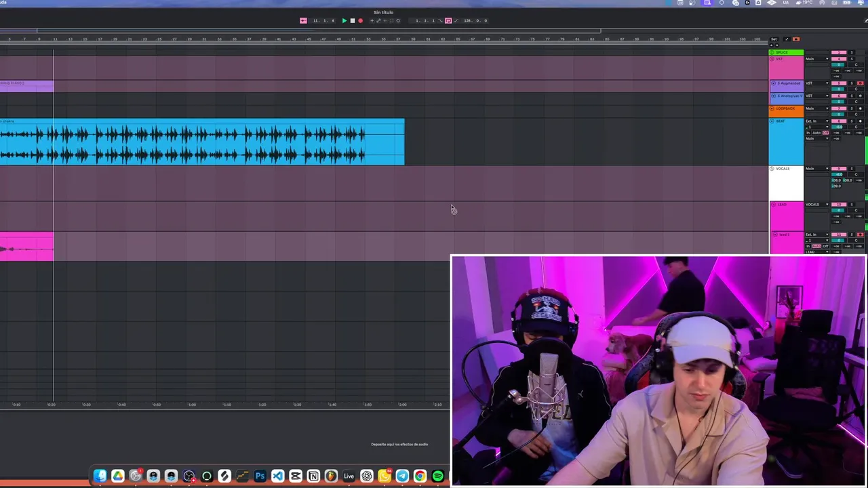Open the 6 Analog Lab V output dropdown
Viewport: 868px width, 488px height.
817,96
